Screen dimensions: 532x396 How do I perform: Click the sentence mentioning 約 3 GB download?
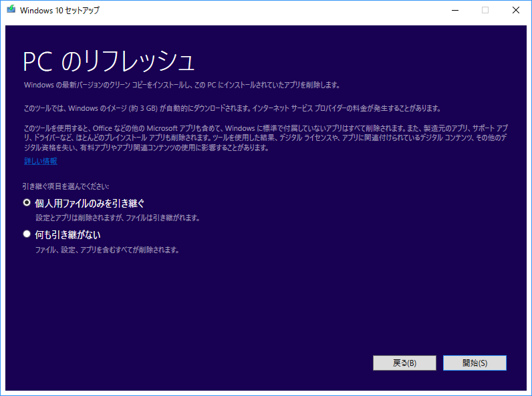pos(233,108)
